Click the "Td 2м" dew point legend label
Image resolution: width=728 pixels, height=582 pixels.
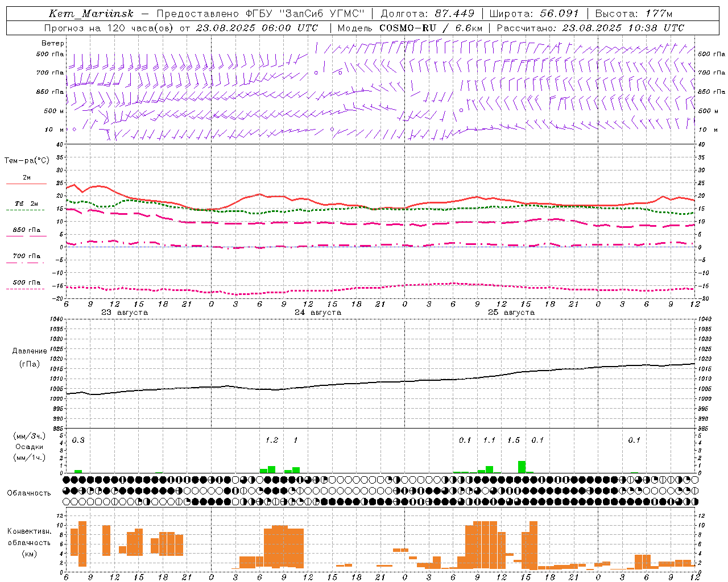(27, 203)
